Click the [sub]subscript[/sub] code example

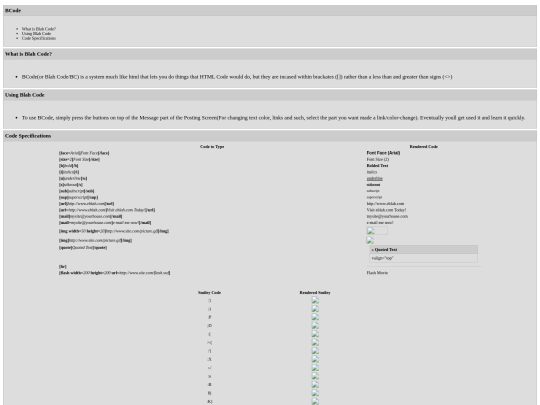(x=76, y=191)
